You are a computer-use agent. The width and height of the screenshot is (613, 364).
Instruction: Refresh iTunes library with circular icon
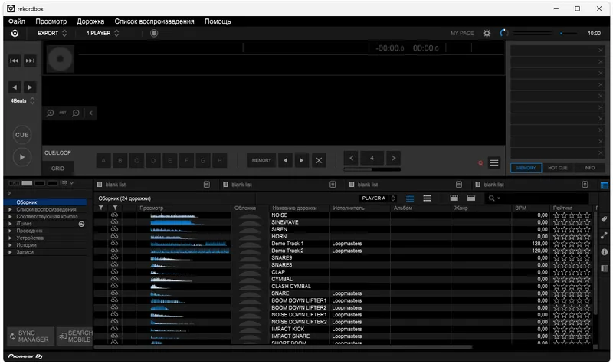click(x=82, y=224)
